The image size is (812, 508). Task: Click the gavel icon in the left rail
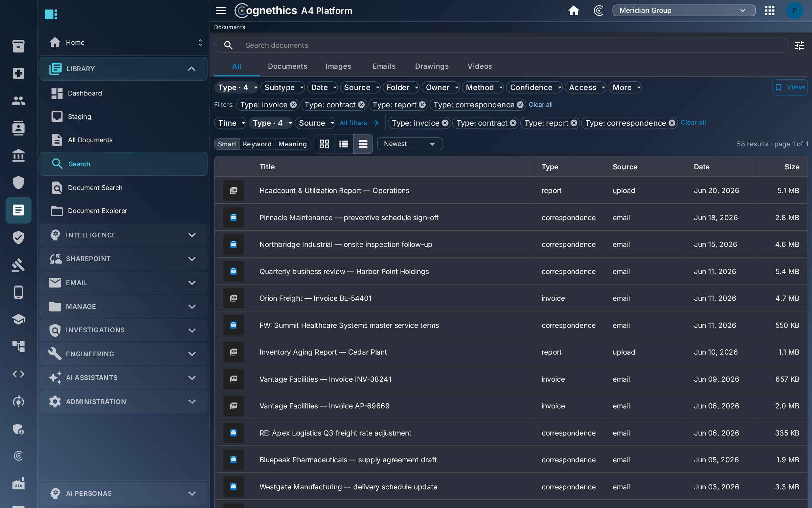[x=18, y=265]
